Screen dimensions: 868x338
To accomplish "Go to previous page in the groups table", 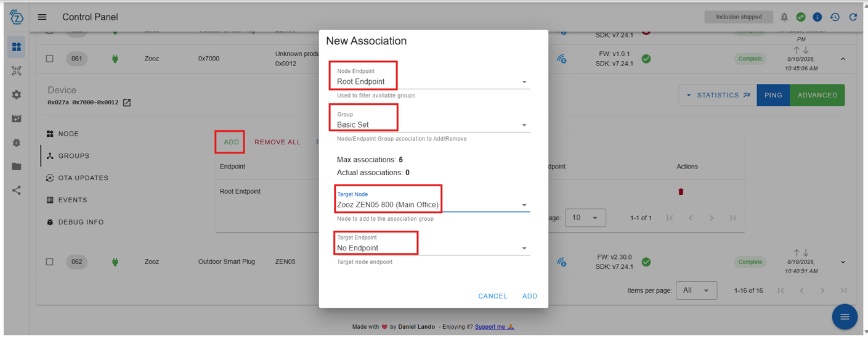I will (x=691, y=218).
